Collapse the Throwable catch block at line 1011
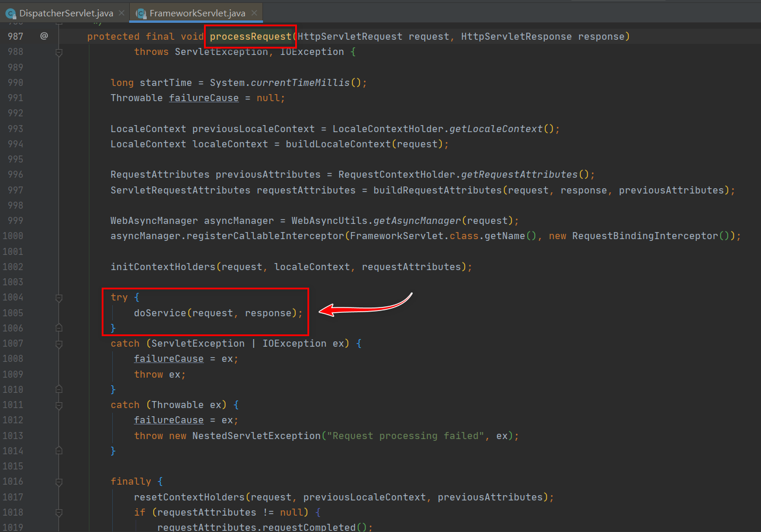 click(x=58, y=405)
